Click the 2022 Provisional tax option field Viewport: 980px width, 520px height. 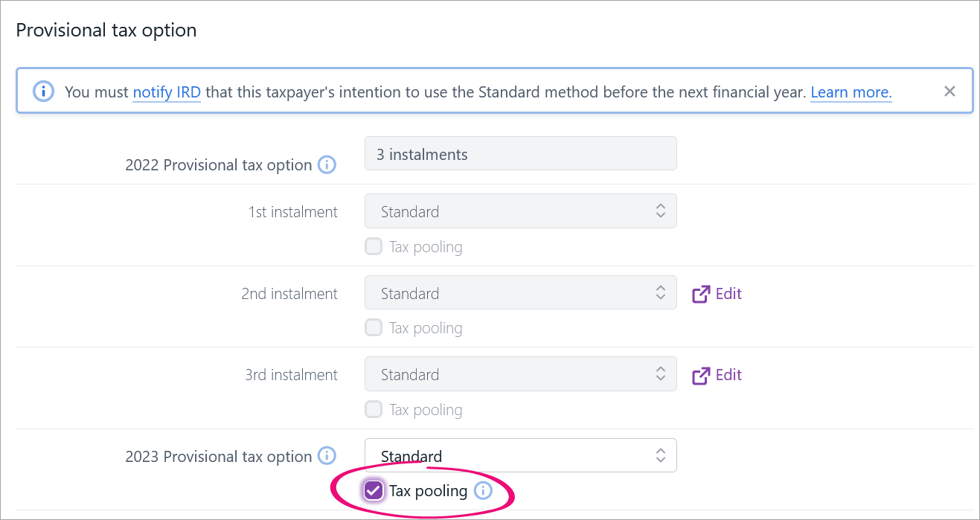pos(520,154)
